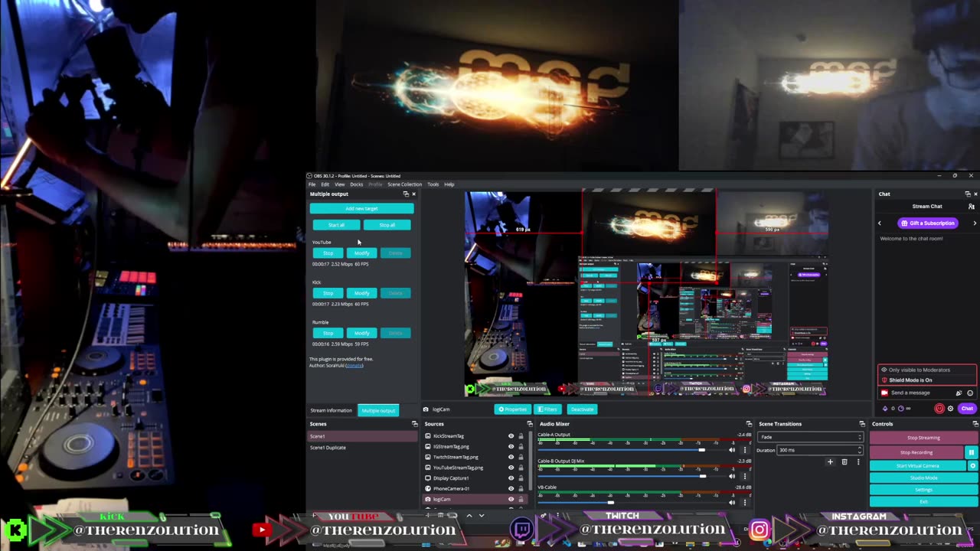
Task: Float the Audio Mixer dock
Action: tap(749, 424)
